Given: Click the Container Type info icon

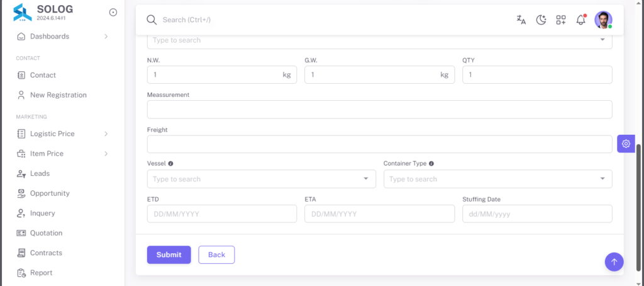Looking at the screenshot, I should (431, 163).
